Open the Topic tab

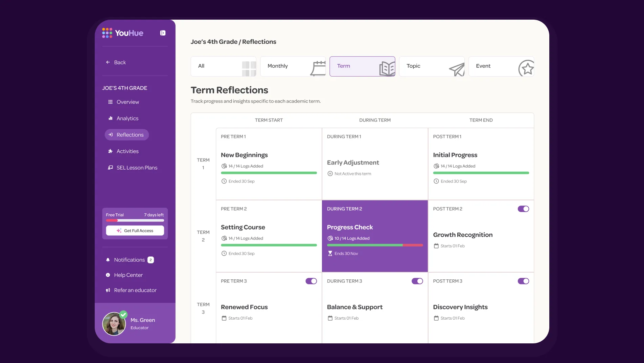pyautogui.click(x=432, y=66)
